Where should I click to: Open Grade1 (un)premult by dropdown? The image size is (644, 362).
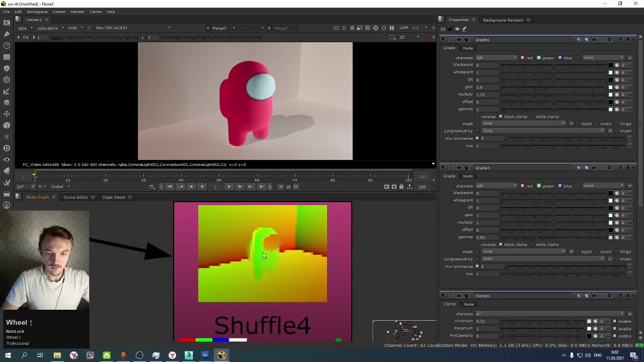(542, 131)
